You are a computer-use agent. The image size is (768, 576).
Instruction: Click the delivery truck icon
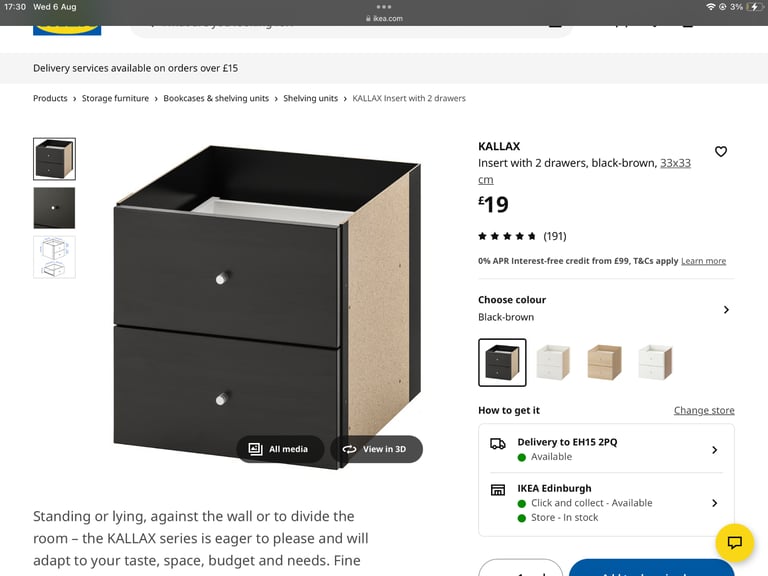pos(498,444)
